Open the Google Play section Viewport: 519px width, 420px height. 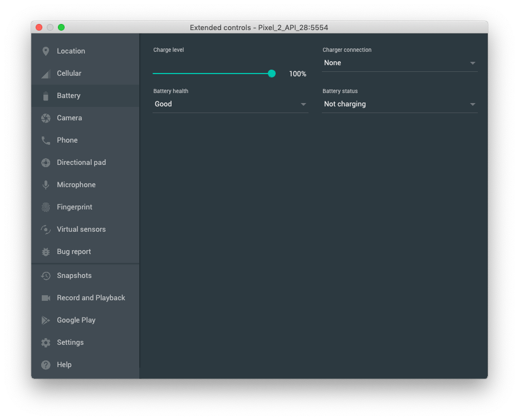pos(85,320)
